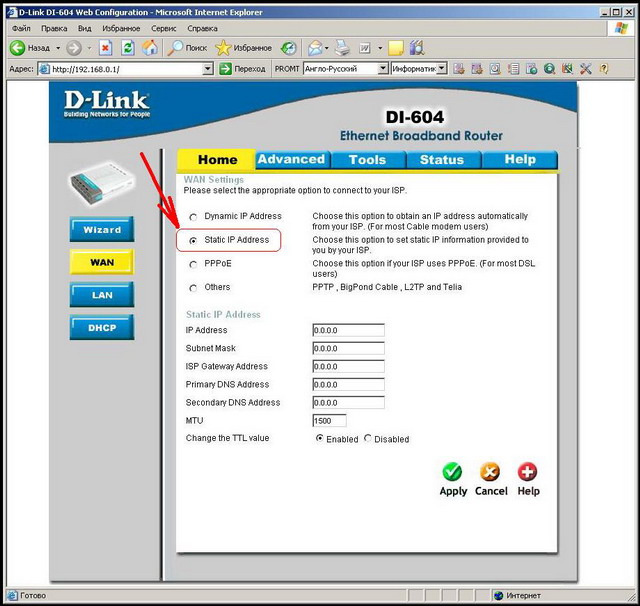Click the green Apply checkmark icon
Image resolution: width=640 pixels, height=606 pixels.
[x=453, y=472]
